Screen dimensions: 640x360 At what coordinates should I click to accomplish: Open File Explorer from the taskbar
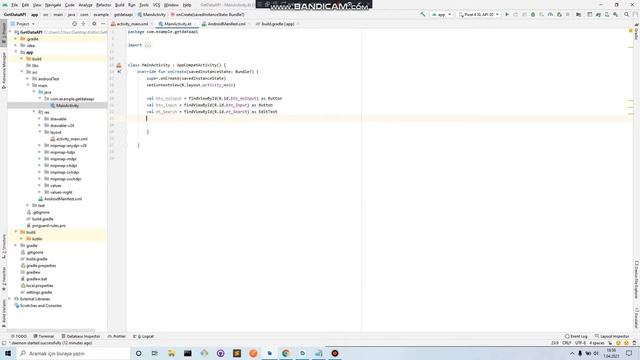coord(171,353)
